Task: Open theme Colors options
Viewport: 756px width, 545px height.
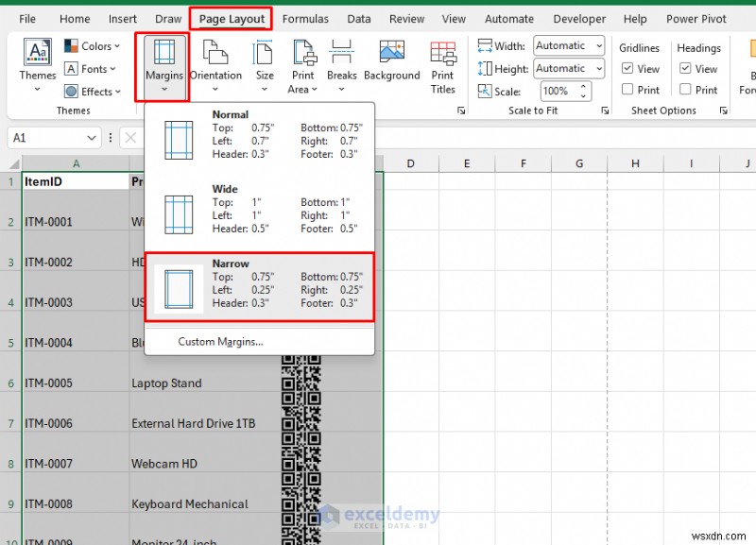Action: (92, 45)
